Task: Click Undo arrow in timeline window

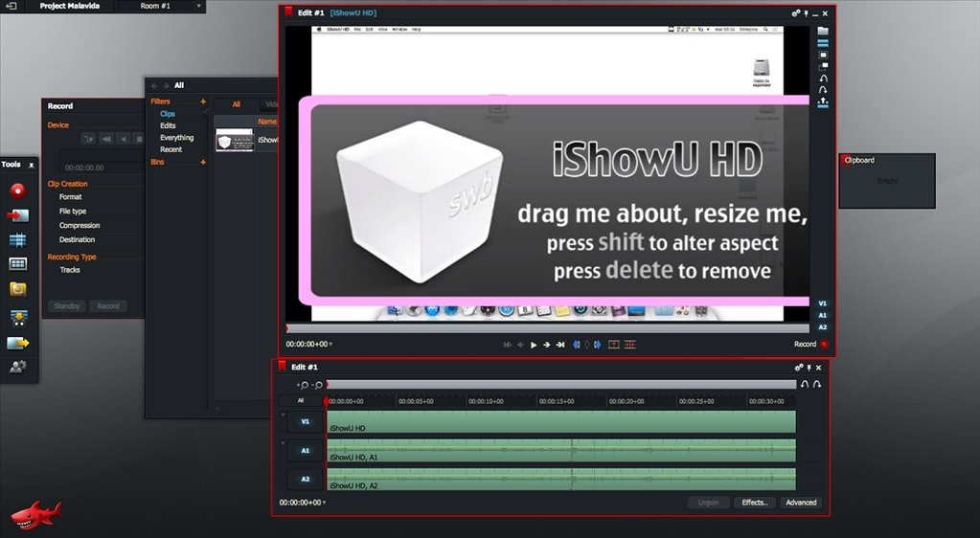Action: click(805, 384)
